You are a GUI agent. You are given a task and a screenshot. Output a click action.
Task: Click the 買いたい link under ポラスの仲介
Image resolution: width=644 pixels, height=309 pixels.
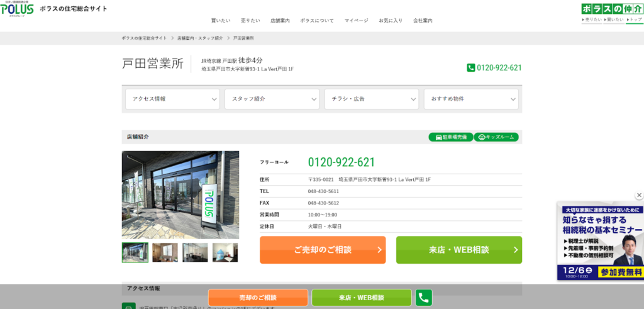(x=614, y=20)
